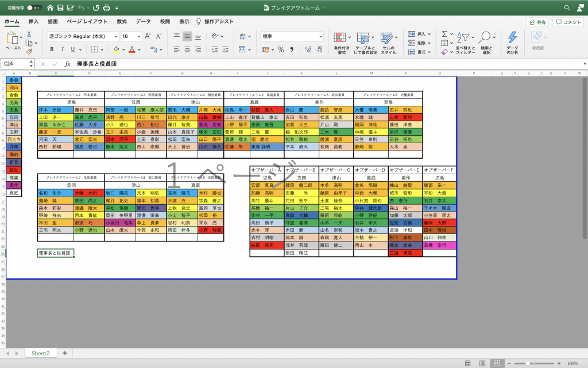The height and width of the screenshot is (368, 588).
Task: Click the vertical scrollbar on the right
Action: (x=585, y=158)
